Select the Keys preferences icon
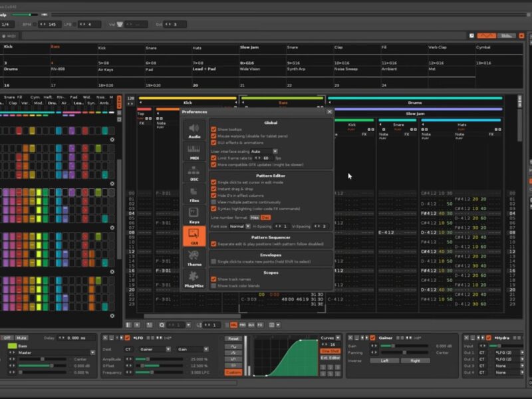 click(194, 215)
